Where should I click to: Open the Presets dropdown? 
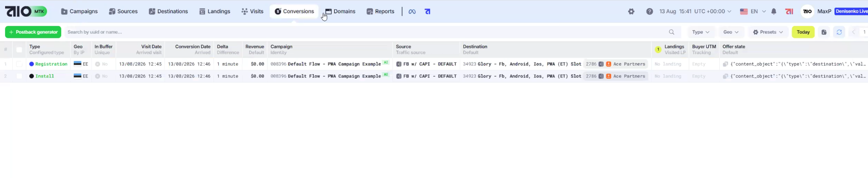[x=768, y=32]
